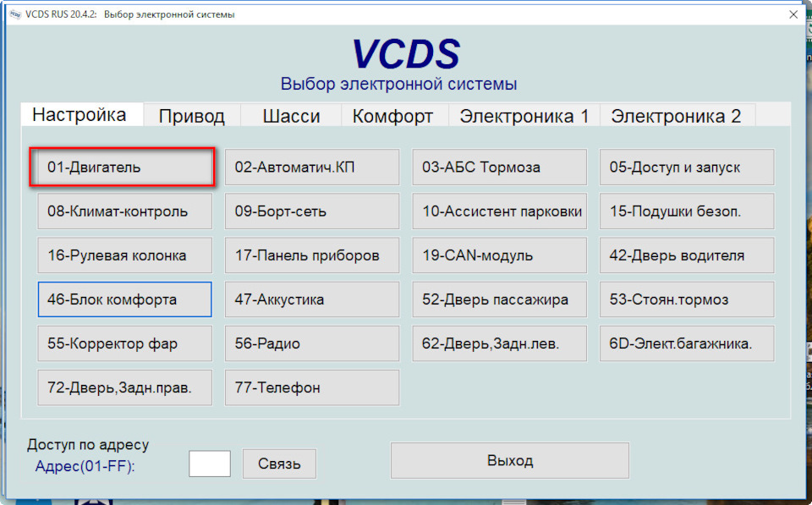
Task: Switch to the Привод tab
Action: point(191,116)
